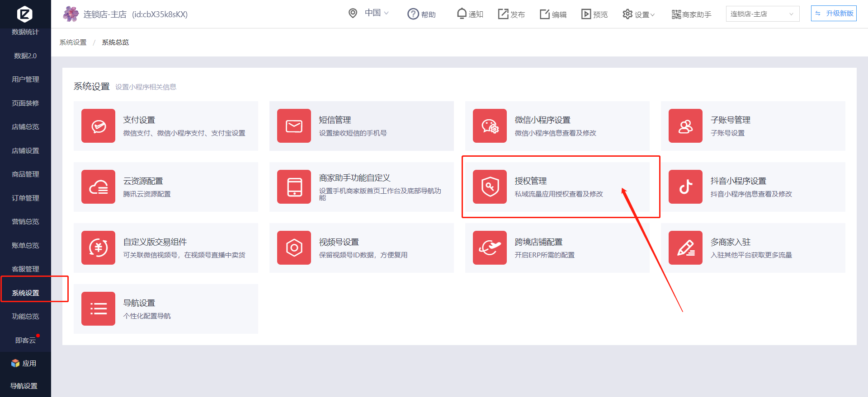Image resolution: width=868 pixels, height=397 pixels.
Task: Click the text 个性化配置导航
Action: point(147,316)
